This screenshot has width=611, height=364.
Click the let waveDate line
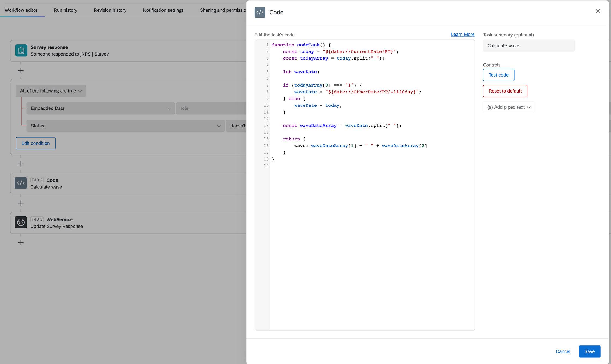click(x=301, y=72)
